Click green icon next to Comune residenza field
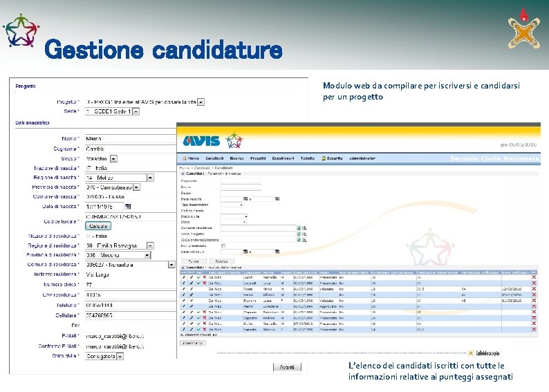549x392 pixels. 299,228
